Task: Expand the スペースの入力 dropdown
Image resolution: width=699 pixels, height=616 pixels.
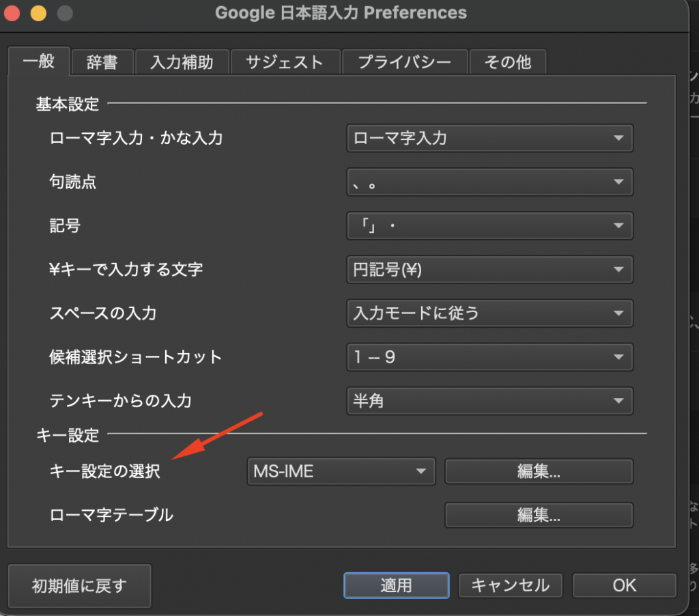Action: (489, 313)
